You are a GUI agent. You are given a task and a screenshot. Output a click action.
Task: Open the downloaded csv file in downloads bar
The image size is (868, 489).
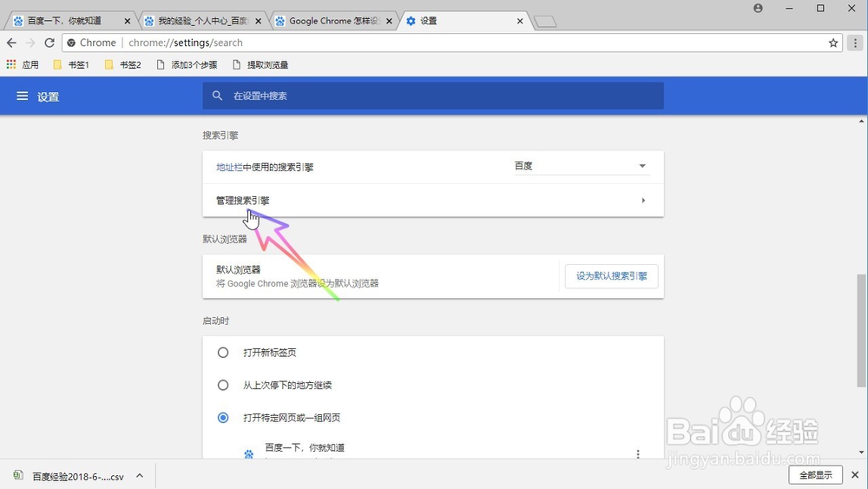[69, 476]
